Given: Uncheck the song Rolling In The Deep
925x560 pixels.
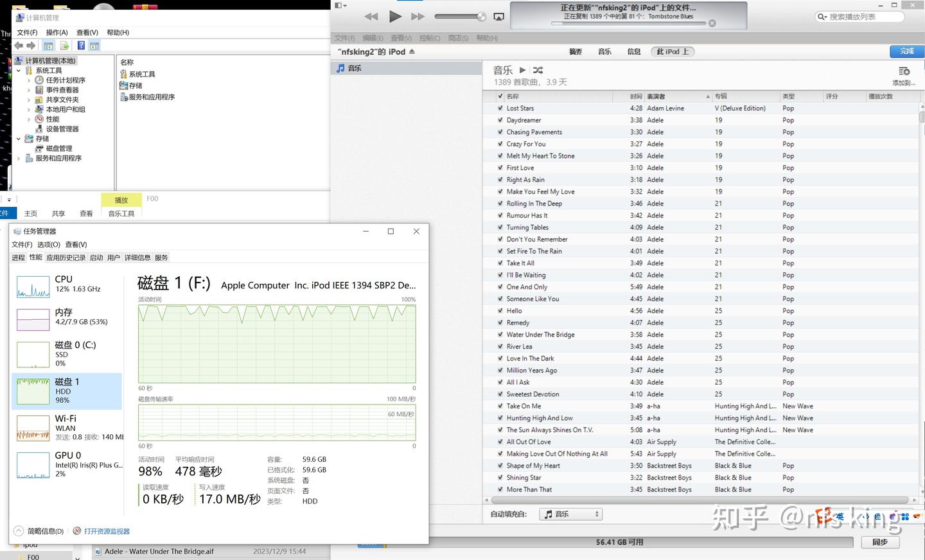Looking at the screenshot, I should [500, 204].
